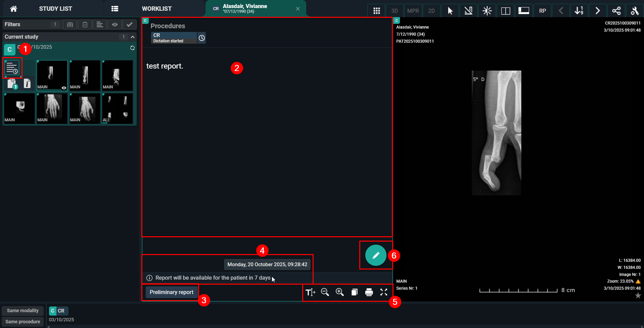
Task: Click the Same modality button
Action: pyautogui.click(x=22, y=311)
